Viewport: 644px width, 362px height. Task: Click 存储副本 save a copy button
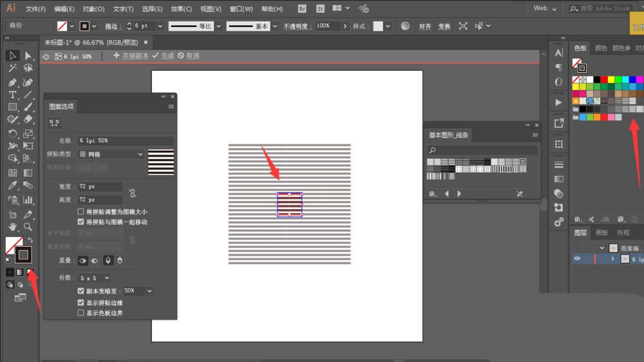[131, 56]
